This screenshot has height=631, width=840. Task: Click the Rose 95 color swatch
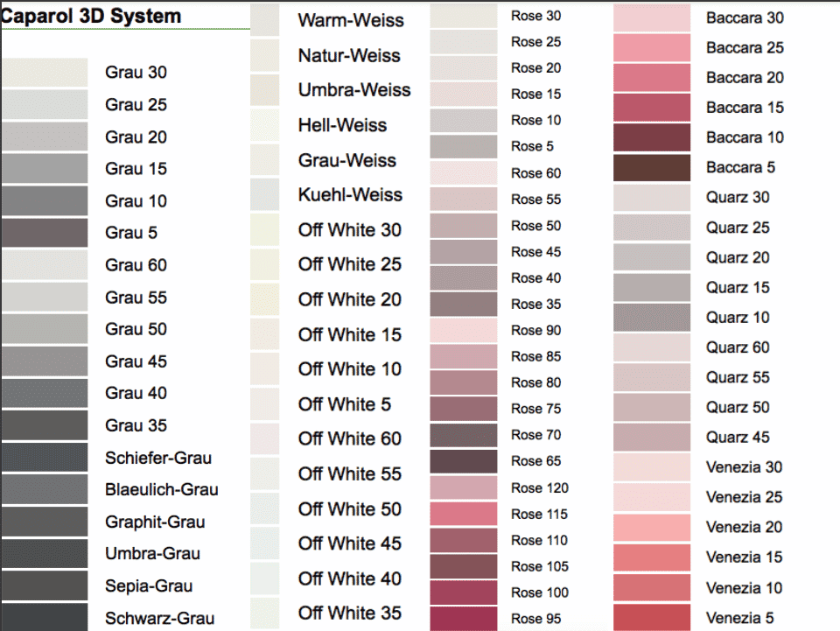[464, 619]
